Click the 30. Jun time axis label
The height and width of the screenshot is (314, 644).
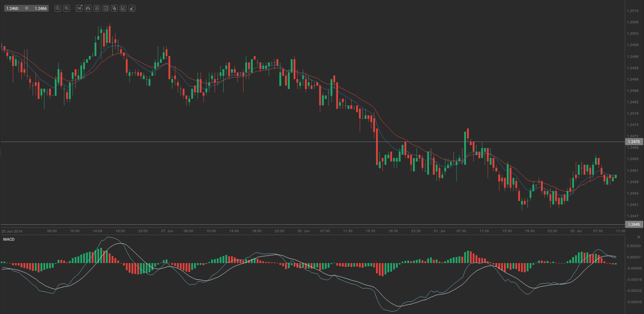click(303, 231)
